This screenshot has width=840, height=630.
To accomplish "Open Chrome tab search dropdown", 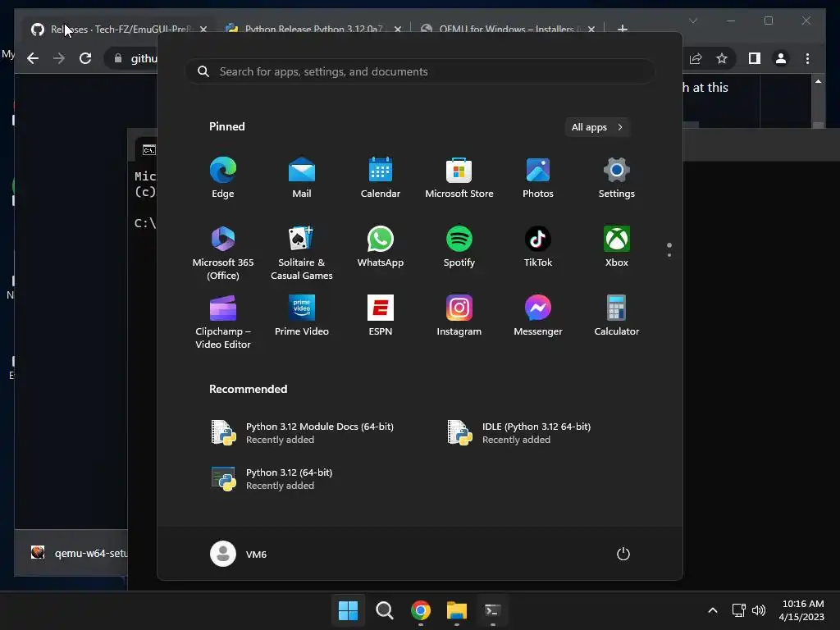I will click(x=693, y=21).
